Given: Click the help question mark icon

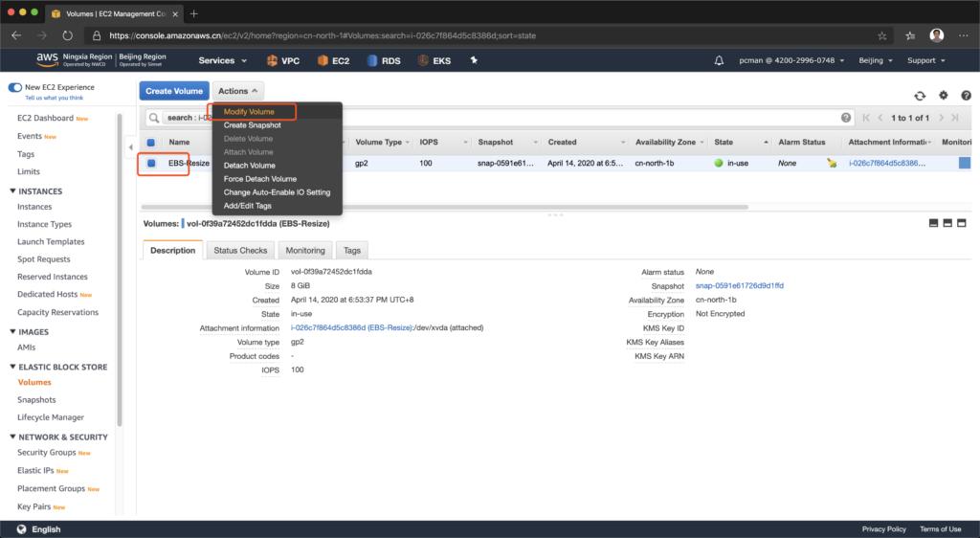Looking at the screenshot, I should [966, 96].
